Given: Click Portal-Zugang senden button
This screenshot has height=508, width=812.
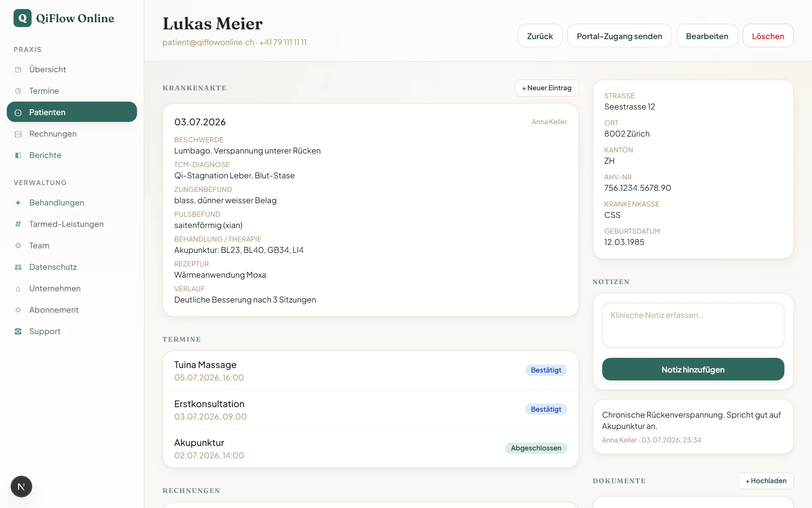Looking at the screenshot, I should pos(620,36).
